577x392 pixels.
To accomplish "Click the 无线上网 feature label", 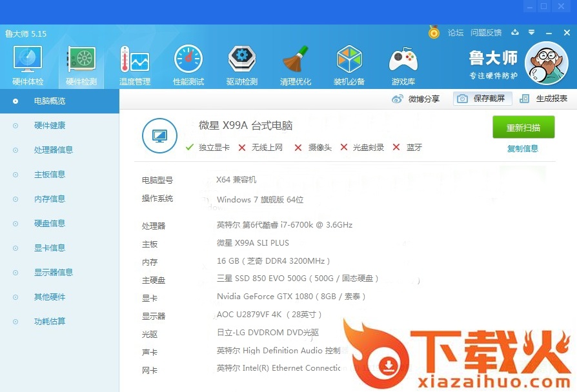I will tap(267, 148).
